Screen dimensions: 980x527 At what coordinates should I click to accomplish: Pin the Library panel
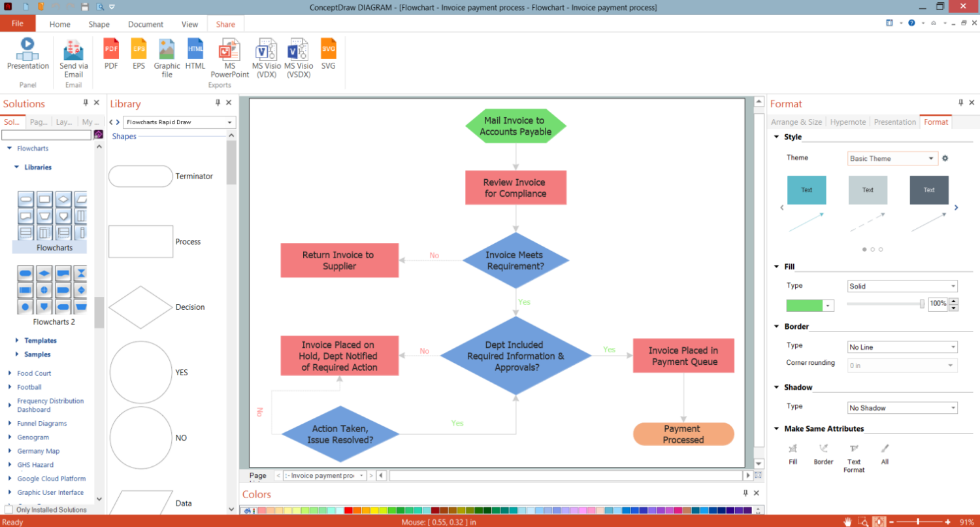[x=218, y=103]
